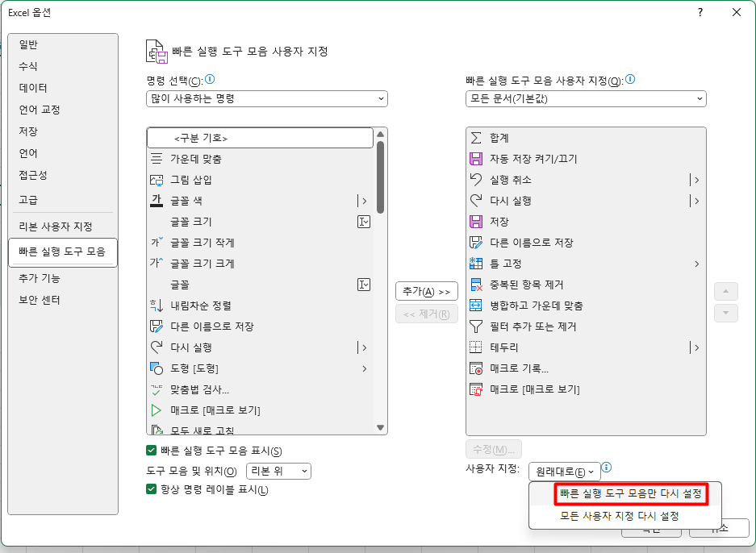Click info icon beside 빠른 실행 도구 모음 사용자 지정(Q)
The image size is (756, 553).
[630, 79]
